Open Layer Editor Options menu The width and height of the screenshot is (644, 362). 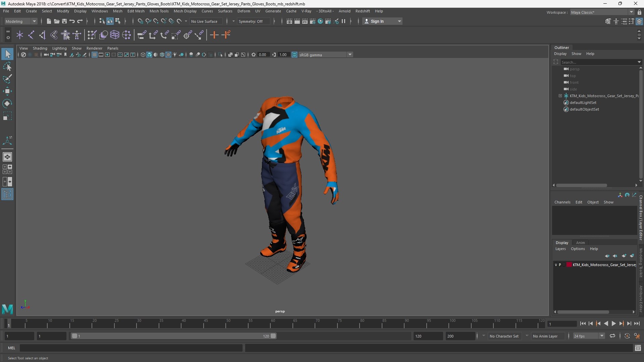[578, 249]
